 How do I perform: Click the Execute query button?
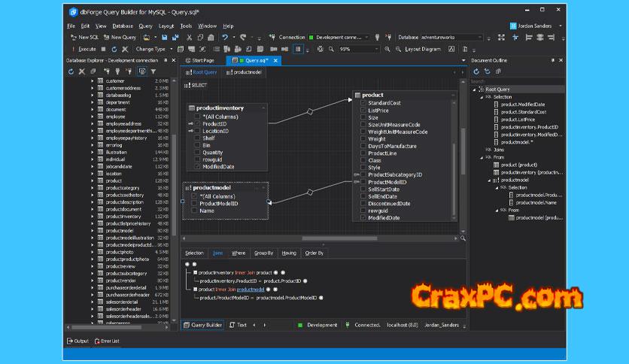(x=84, y=49)
